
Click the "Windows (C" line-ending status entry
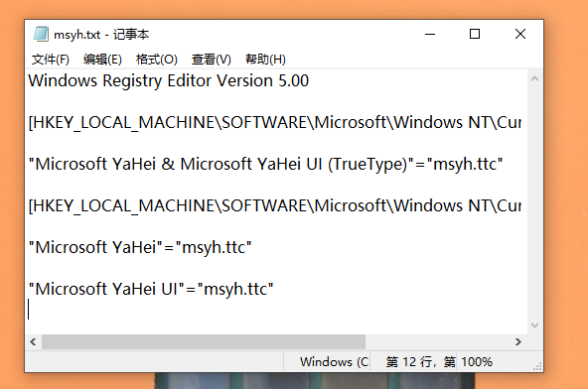(x=334, y=362)
